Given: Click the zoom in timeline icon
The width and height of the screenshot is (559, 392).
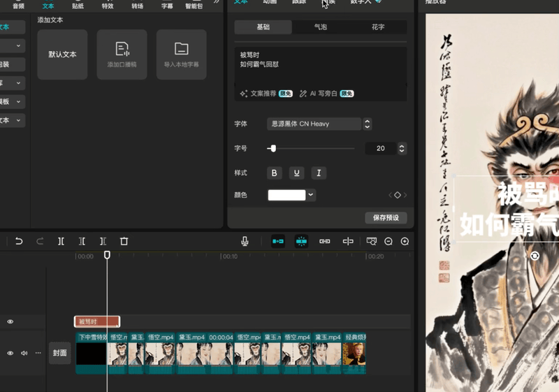Looking at the screenshot, I should 405,241.
